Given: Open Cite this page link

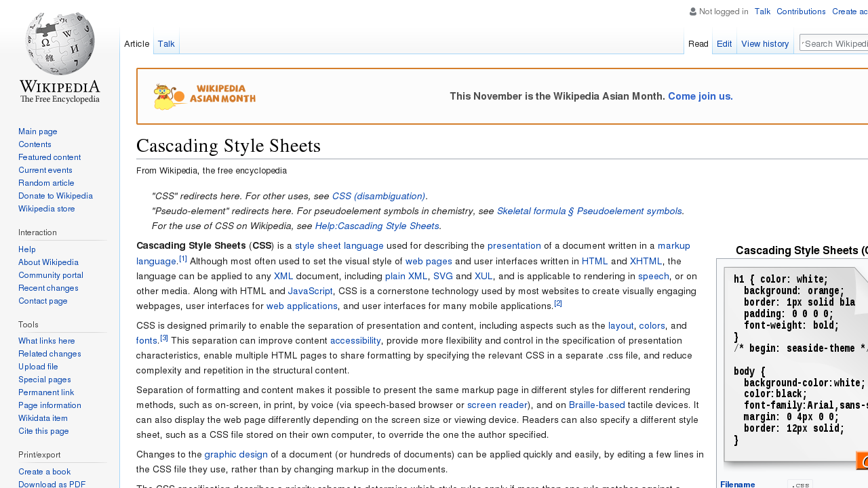Looking at the screenshot, I should click(x=43, y=431).
